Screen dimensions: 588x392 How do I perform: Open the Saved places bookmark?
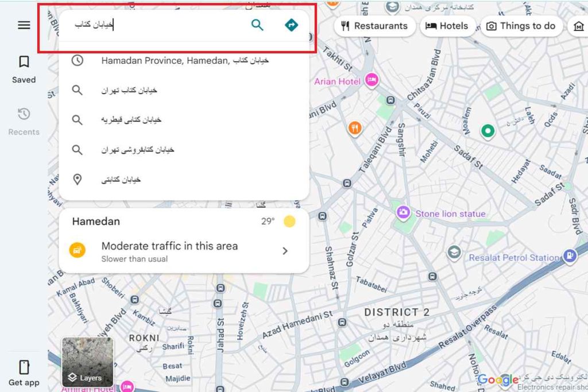(x=24, y=68)
